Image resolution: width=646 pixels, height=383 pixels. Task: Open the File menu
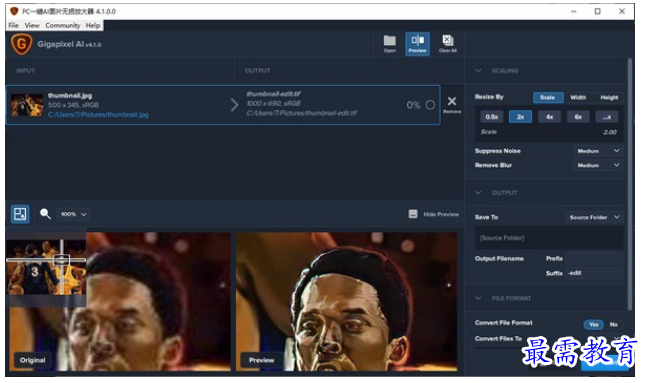(14, 25)
